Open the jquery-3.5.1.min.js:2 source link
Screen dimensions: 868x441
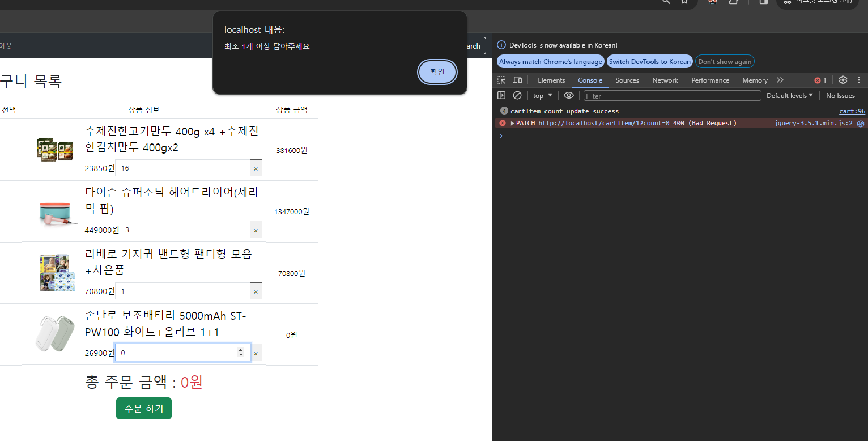[x=813, y=123]
